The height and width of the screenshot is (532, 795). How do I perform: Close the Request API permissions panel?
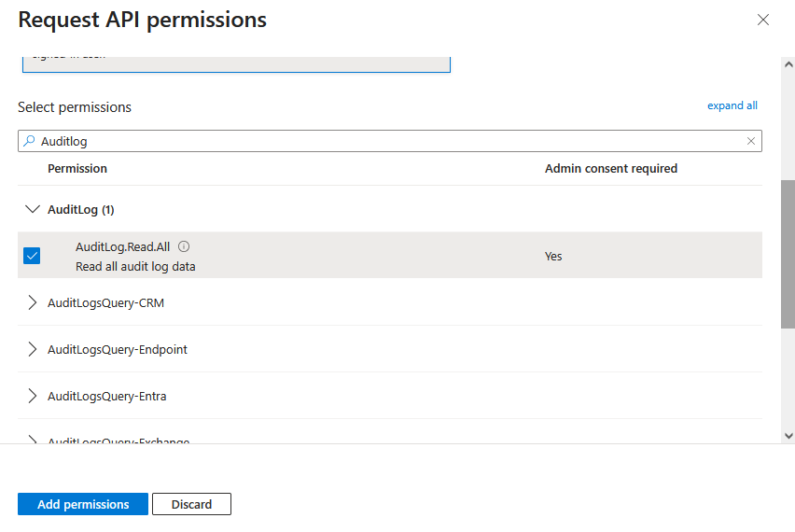(763, 20)
